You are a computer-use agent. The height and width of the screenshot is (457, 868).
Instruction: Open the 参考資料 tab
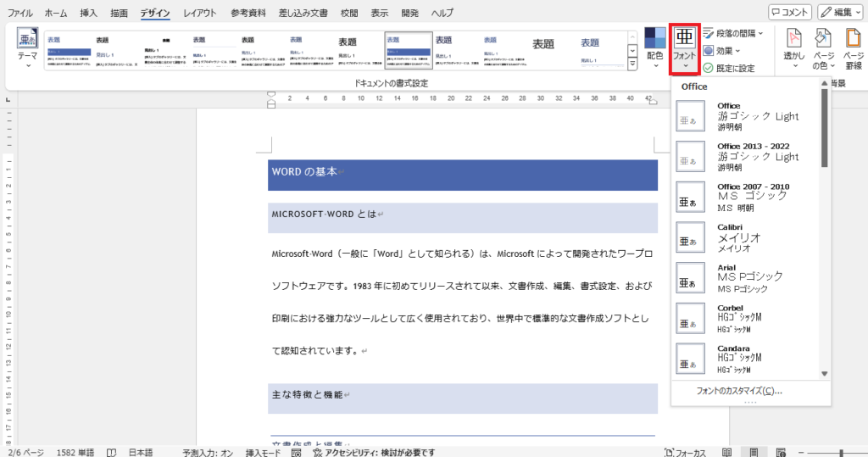coord(248,12)
